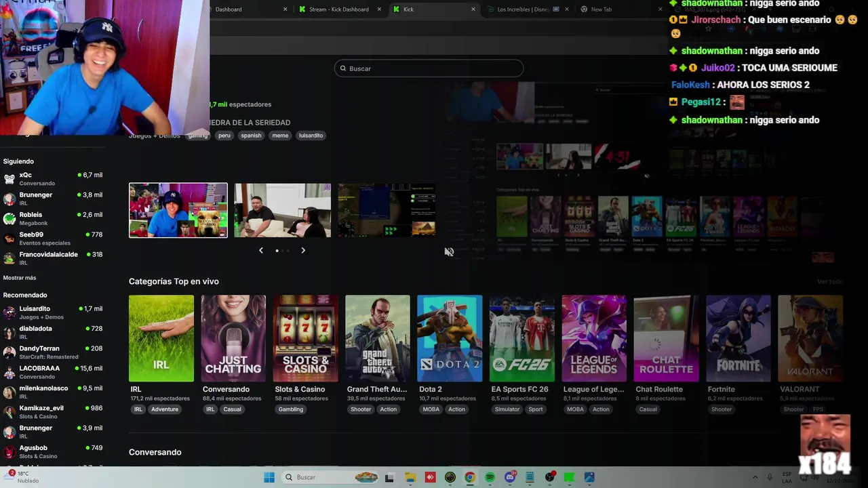Image resolution: width=868 pixels, height=488 pixels.
Task: Expand sidebar list with Mostrar más
Action: [x=20, y=278]
